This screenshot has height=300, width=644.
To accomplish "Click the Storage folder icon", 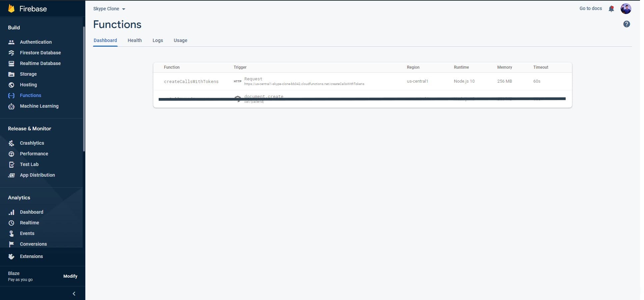I will pos(11,74).
